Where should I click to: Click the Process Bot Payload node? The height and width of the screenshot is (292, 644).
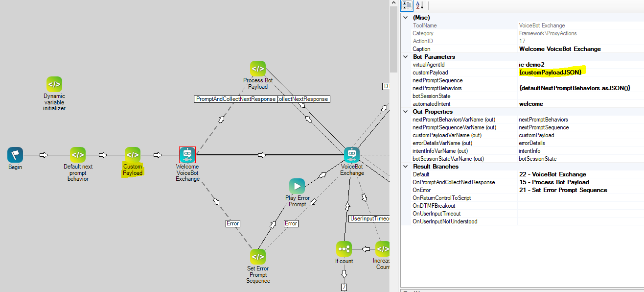pyautogui.click(x=258, y=69)
